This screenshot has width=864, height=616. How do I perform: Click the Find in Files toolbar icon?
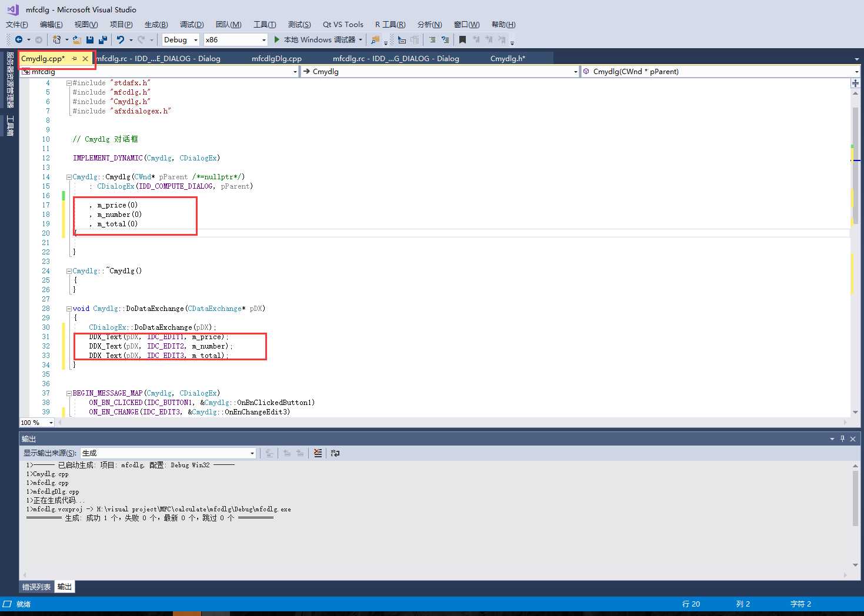point(375,39)
